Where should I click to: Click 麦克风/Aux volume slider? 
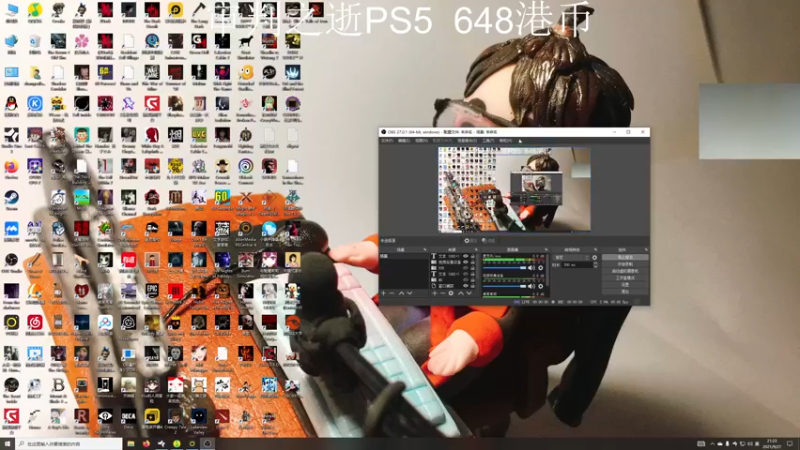(504, 268)
